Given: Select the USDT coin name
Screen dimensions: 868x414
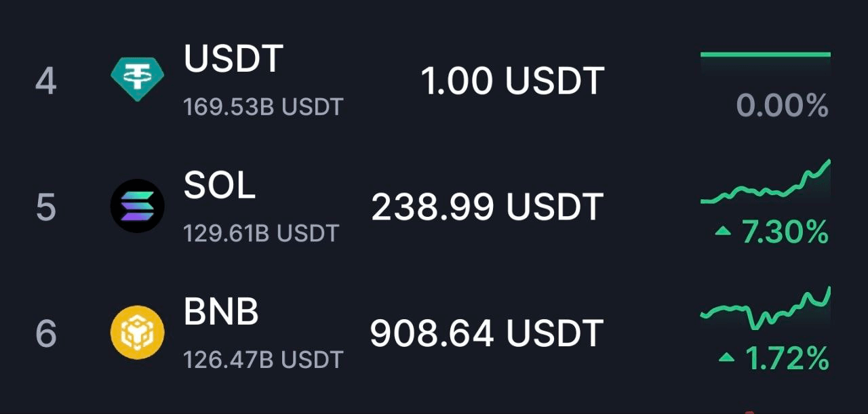Looking at the screenshot, I should pos(233,59).
